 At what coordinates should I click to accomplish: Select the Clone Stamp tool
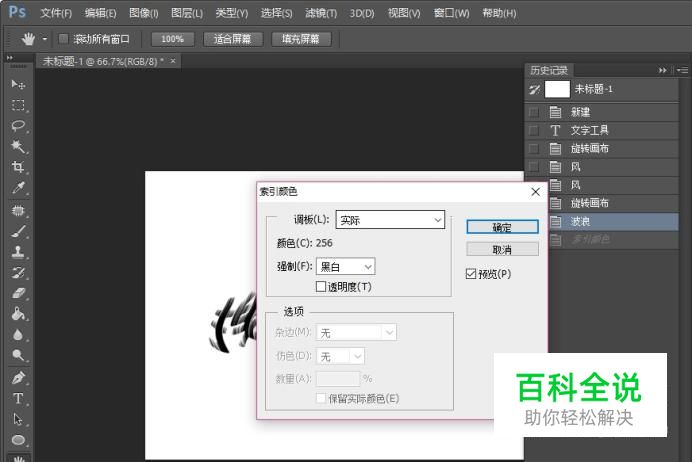click(18, 252)
